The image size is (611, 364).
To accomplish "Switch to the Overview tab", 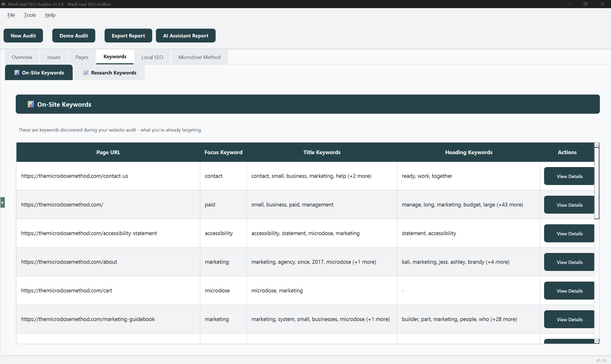I will click(22, 57).
